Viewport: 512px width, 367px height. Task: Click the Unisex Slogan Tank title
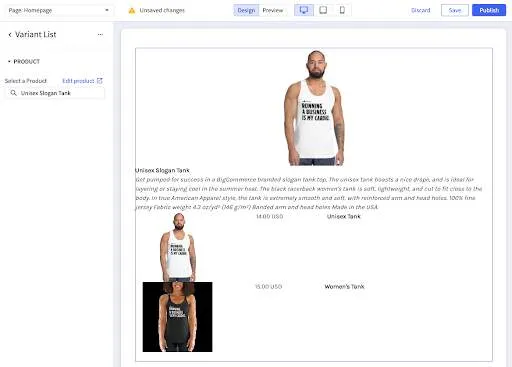162,170
